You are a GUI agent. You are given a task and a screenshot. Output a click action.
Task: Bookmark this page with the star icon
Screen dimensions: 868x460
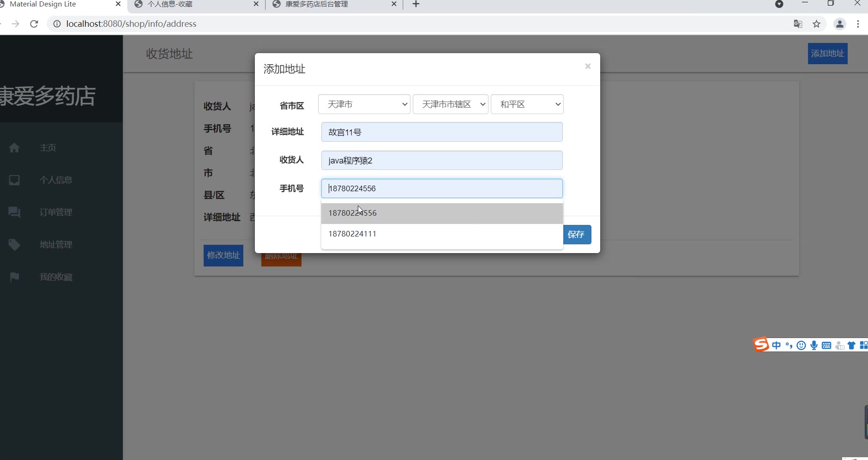click(817, 24)
